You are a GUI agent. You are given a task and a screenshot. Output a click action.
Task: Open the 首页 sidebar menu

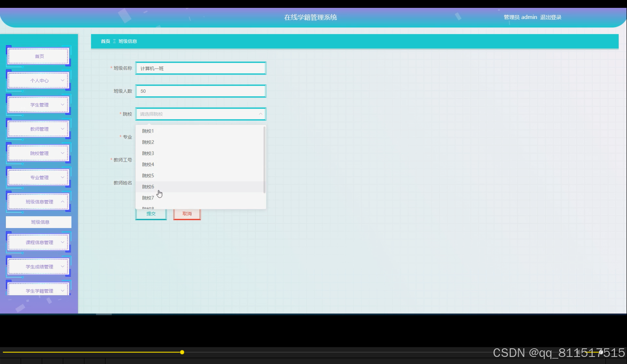click(39, 56)
